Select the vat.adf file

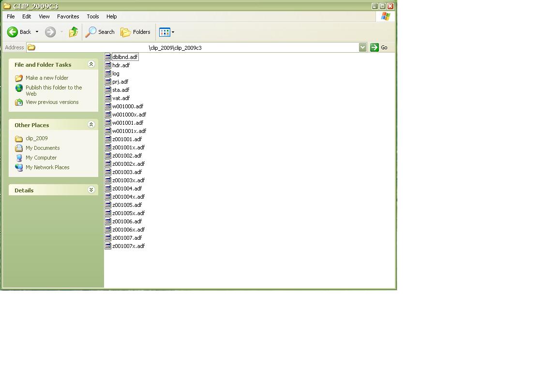(120, 98)
